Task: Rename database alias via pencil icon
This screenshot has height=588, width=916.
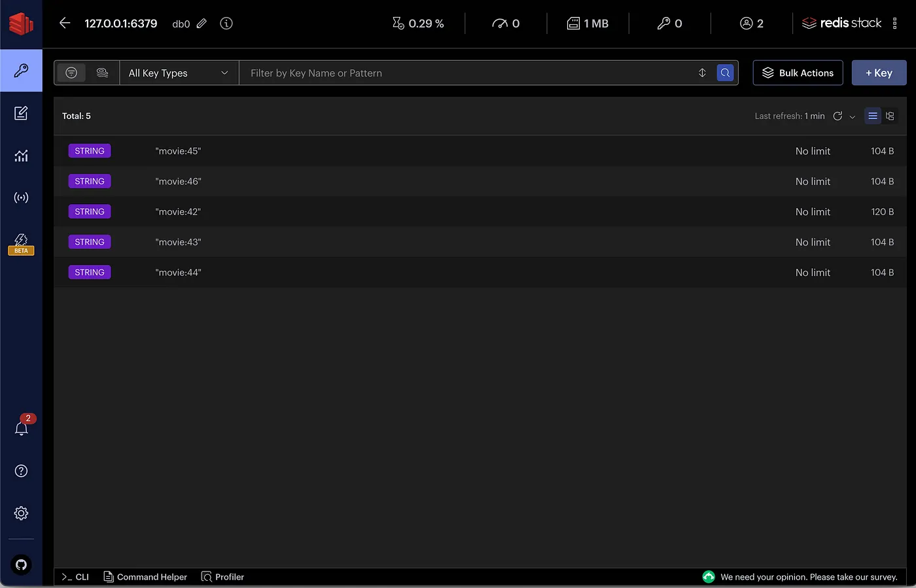Action: point(202,23)
